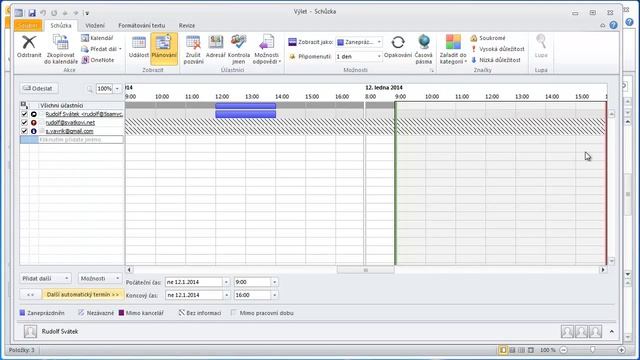640x360 pixels.
Task: Click the attendee type icon for rudolf@svatkovi.net
Action: pos(34,122)
